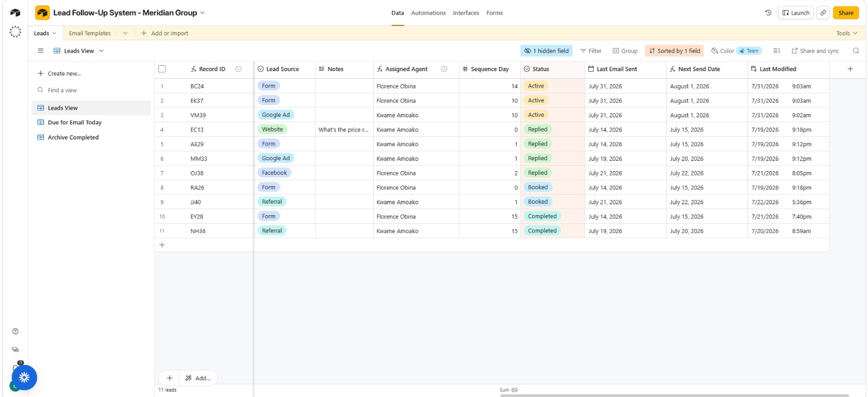Screen dimensions: 868x397
Task: Open the Forms tab
Action: click(x=495, y=12)
